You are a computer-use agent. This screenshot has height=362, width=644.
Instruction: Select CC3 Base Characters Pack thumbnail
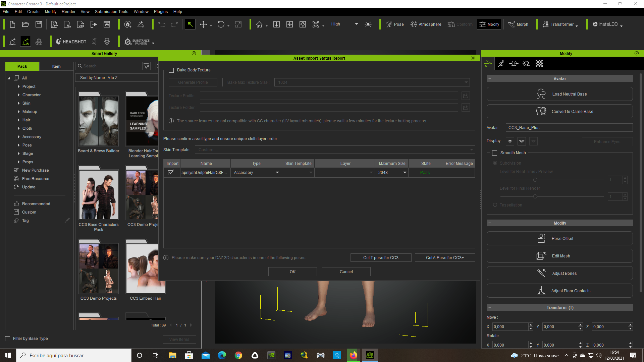(99, 194)
